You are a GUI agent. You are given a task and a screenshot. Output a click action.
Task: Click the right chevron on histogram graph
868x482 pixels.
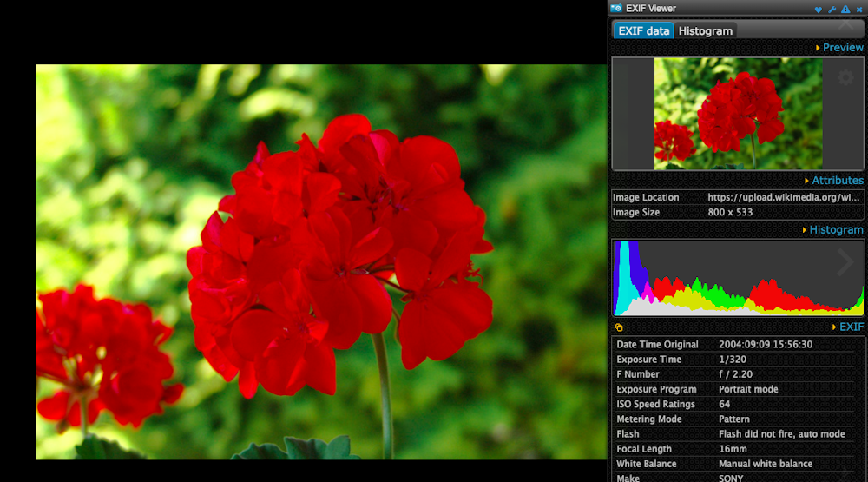(845, 263)
